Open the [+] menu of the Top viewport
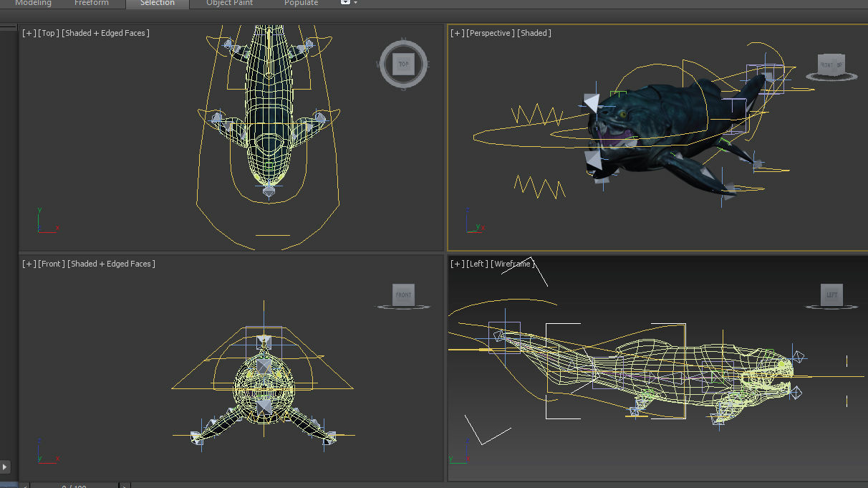The image size is (868, 488). 29,33
